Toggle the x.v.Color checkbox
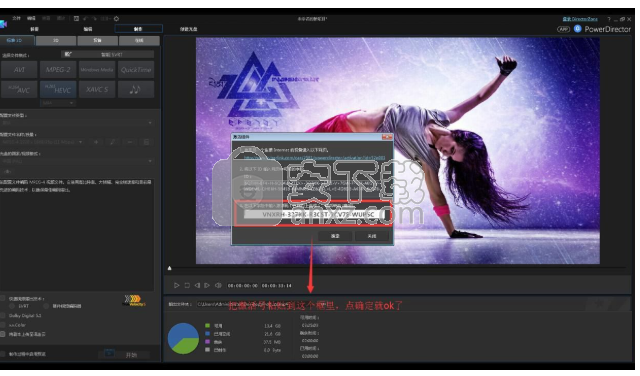The width and height of the screenshot is (640, 376). pos(3,325)
